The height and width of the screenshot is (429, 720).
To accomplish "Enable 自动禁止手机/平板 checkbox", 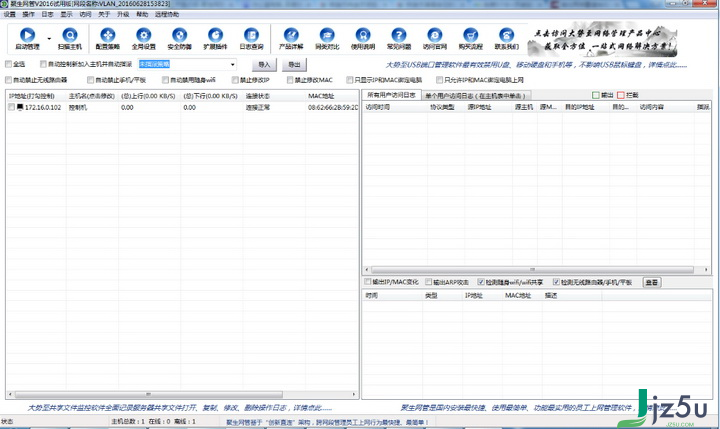I will point(90,80).
